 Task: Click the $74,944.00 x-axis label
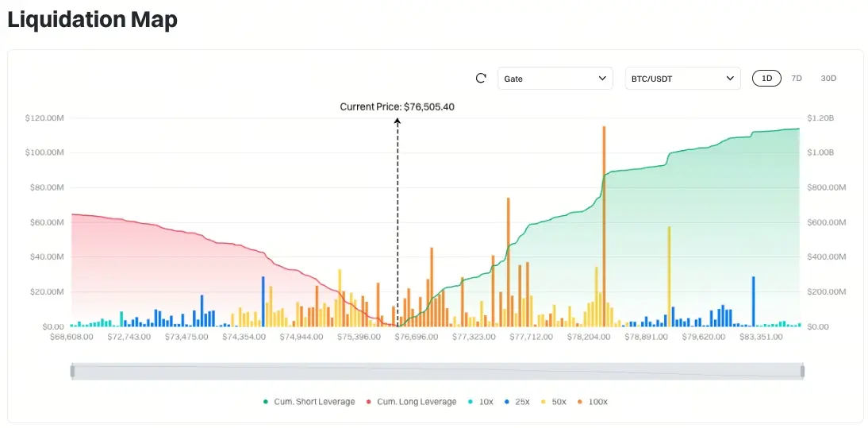point(301,337)
